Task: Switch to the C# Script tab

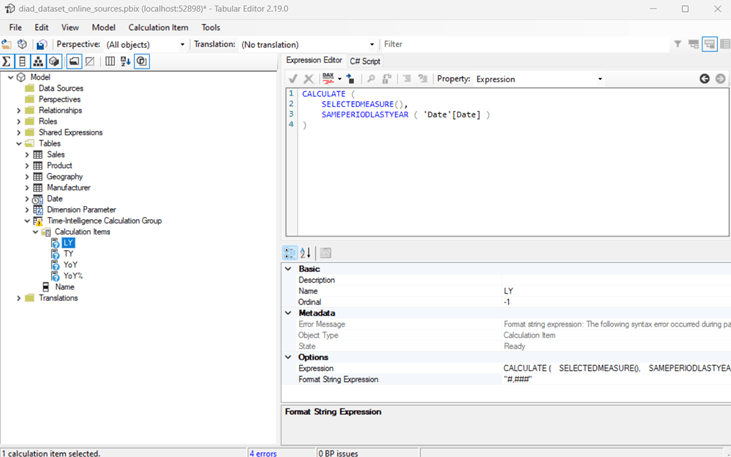Action: point(365,61)
